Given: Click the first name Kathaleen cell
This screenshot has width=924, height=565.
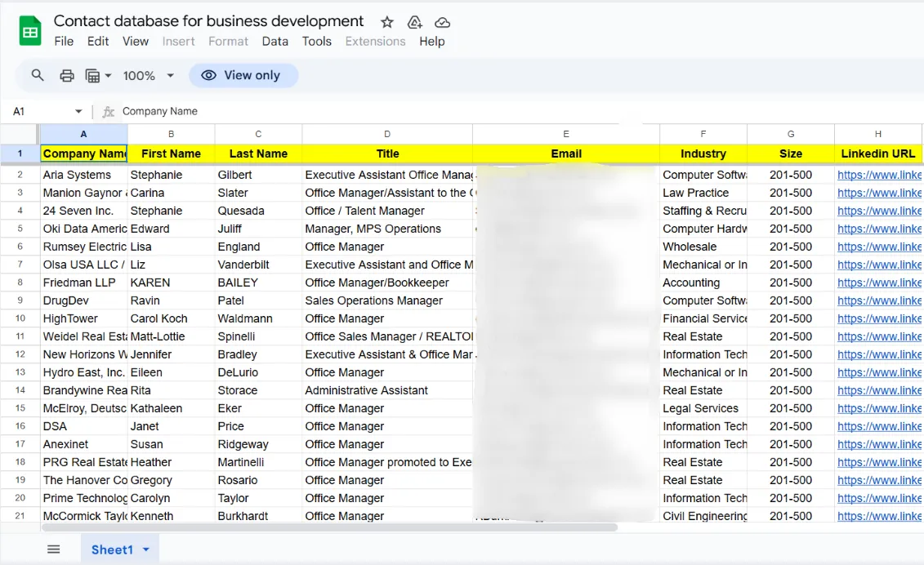Looking at the screenshot, I should point(171,408).
